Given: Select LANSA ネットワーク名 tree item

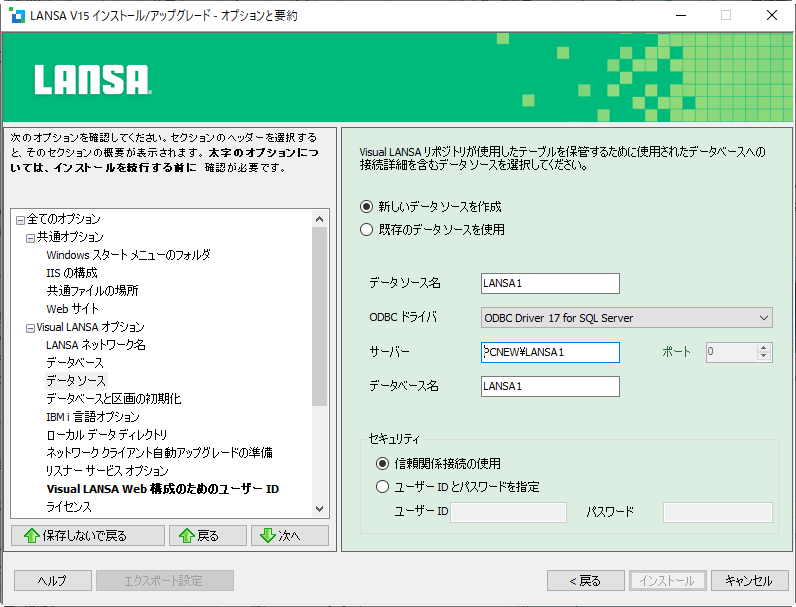Looking at the screenshot, I should pyautogui.click(x=96, y=345).
